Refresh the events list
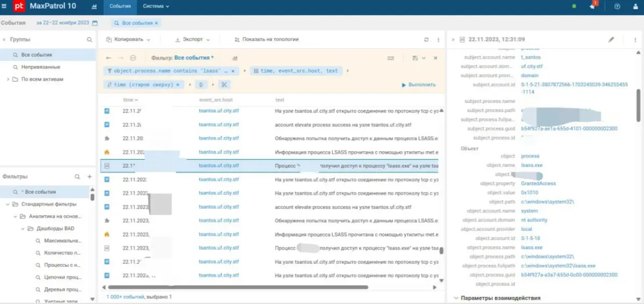The width and height of the screenshot is (644, 304). tap(426, 40)
